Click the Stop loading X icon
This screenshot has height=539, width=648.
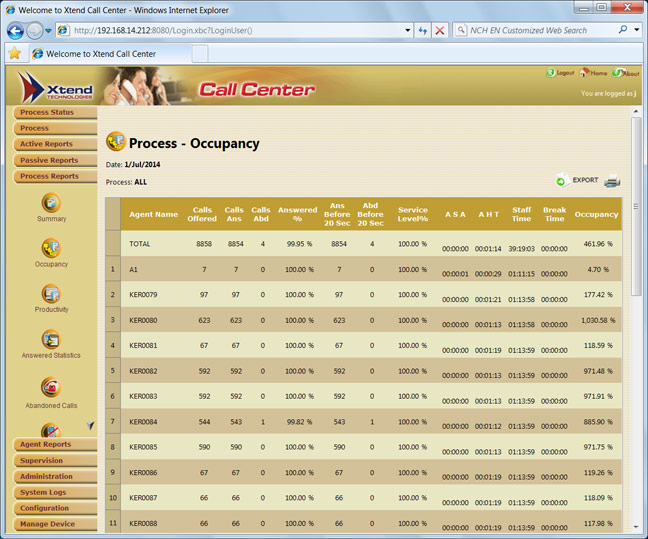tap(440, 30)
